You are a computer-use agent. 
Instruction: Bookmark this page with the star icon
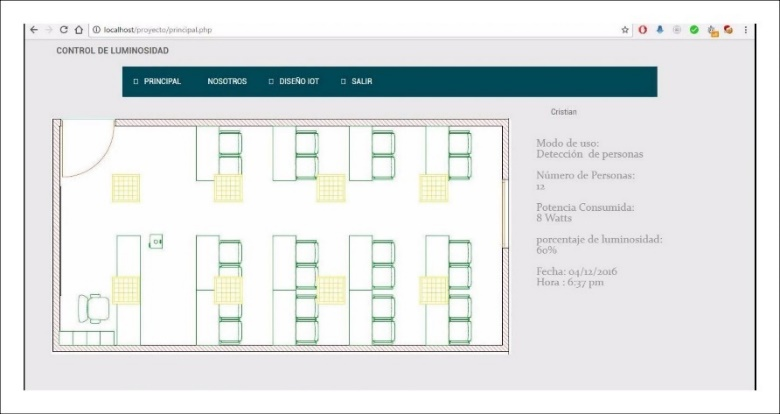625,30
